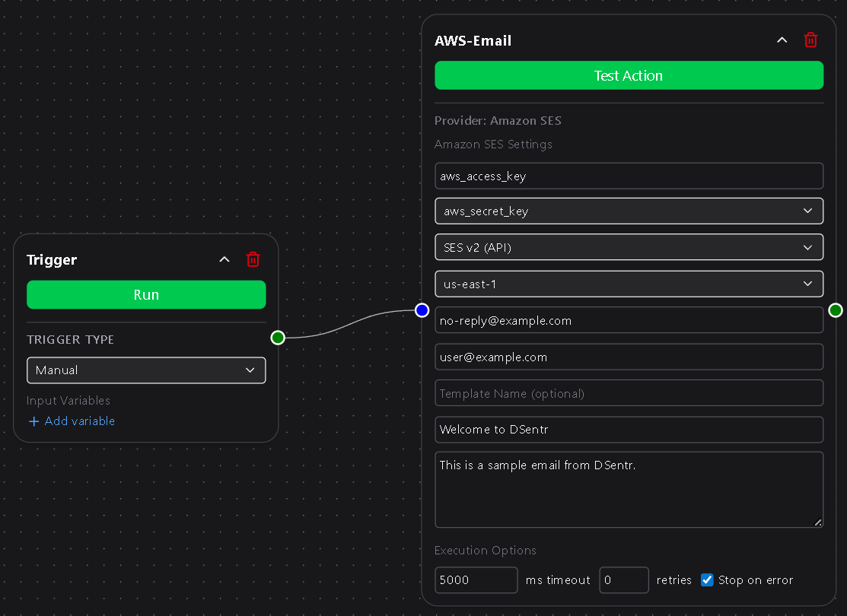Click the ms timeout label
The image size is (847, 616).
558,580
